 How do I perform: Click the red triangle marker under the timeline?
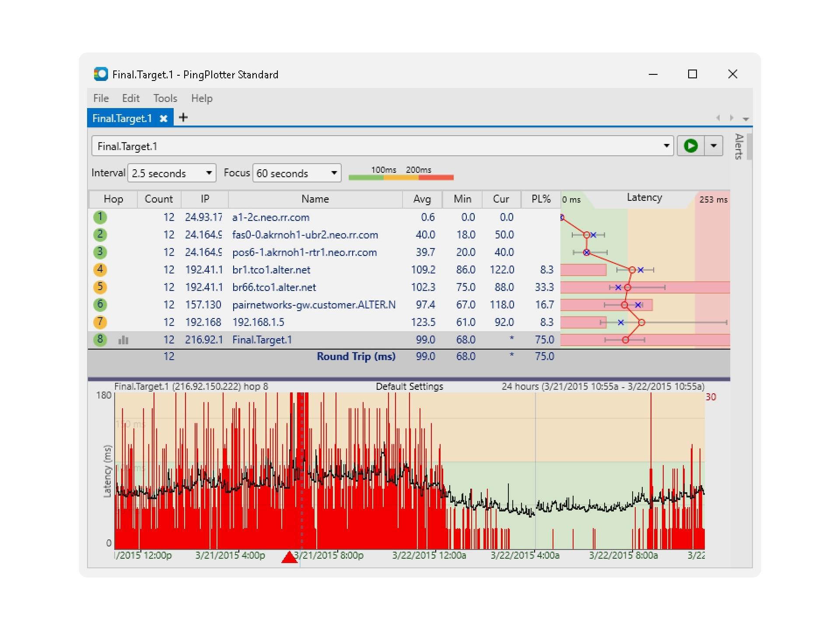(290, 558)
